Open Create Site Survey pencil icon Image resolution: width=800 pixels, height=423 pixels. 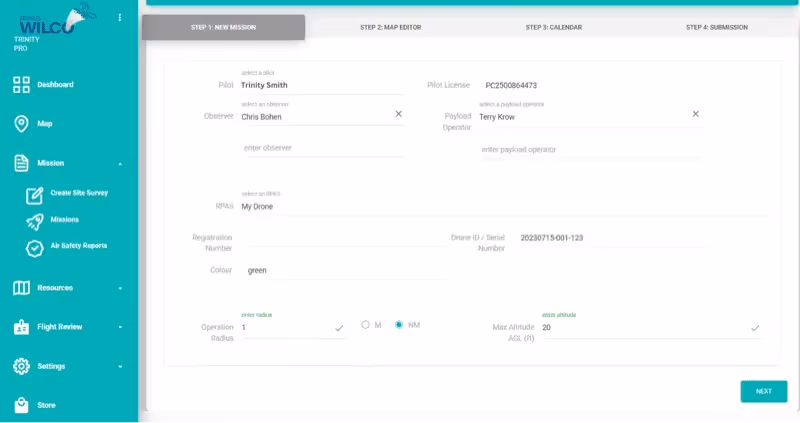(34, 194)
